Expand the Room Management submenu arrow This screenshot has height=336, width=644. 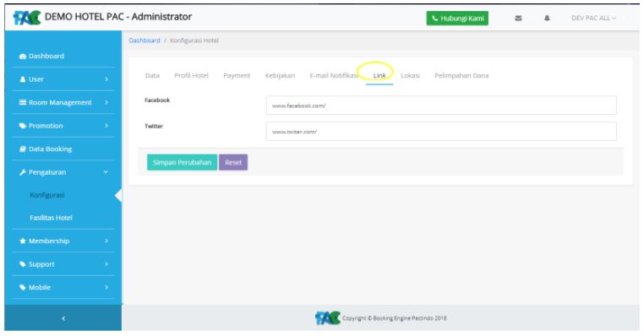106,102
